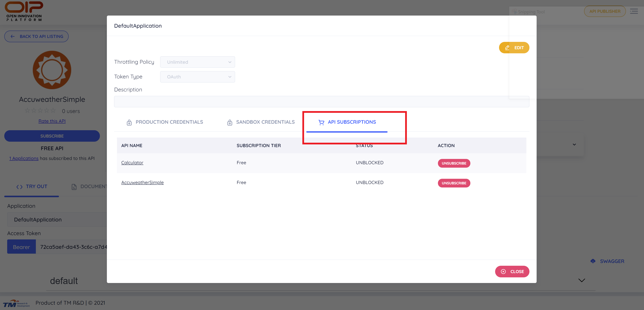Viewport: 644px width, 310px height.
Task: Expand the default section chevron
Action: pyautogui.click(x=582, y=280)
